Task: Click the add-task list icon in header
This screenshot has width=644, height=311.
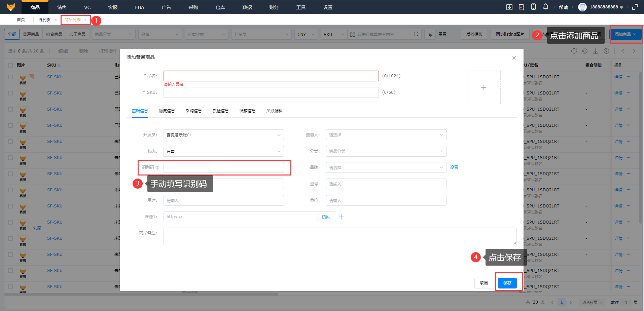Action: [x=522, y=7]
